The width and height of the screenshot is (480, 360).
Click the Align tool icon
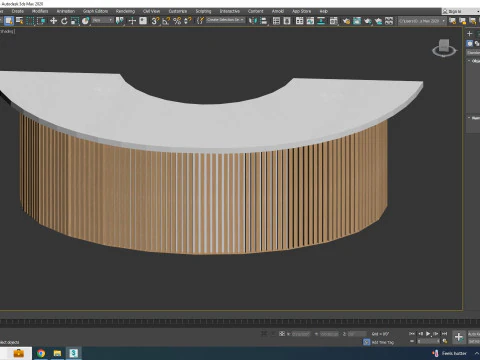264,21
